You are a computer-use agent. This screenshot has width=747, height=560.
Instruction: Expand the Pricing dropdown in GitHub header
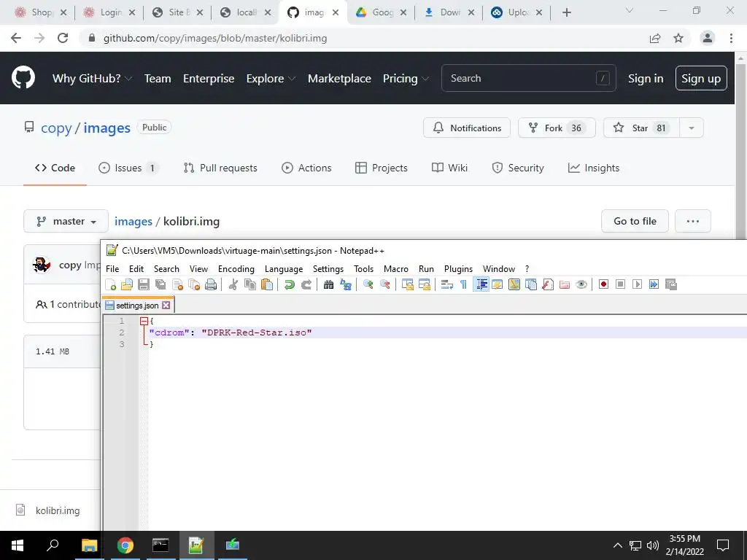point(406,79)
